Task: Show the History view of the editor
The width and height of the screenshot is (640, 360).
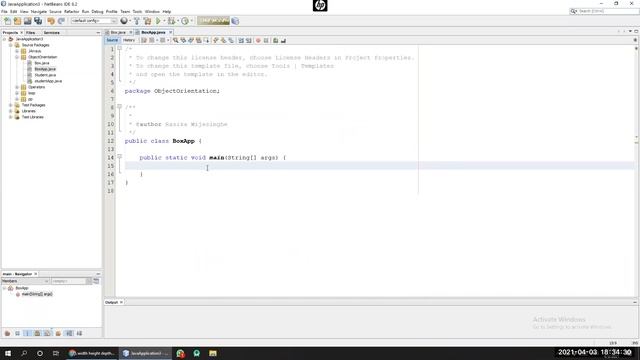Action: coord(129,40)
